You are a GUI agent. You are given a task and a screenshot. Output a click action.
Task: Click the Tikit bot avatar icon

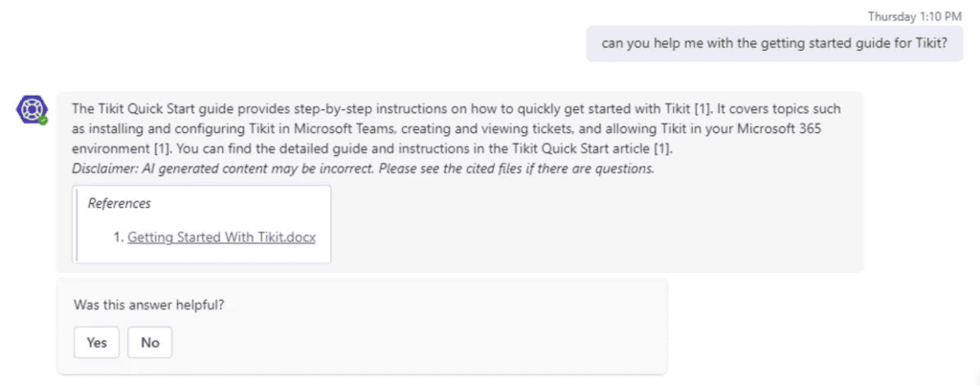coord(32,109)
